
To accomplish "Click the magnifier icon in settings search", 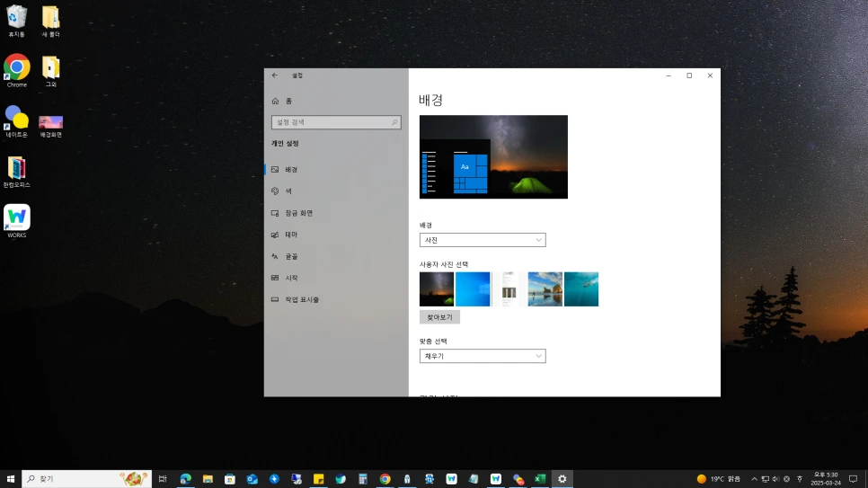I will [x=394, y=122].
